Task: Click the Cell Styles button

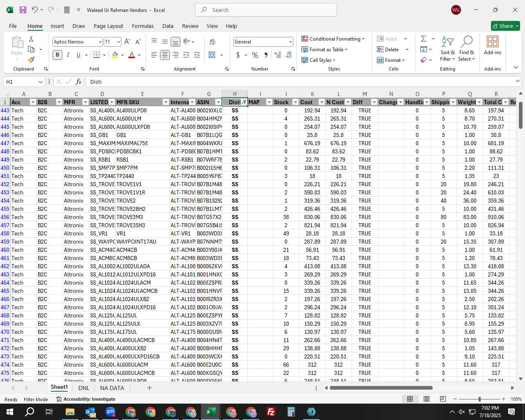Action: pos(319,60)
